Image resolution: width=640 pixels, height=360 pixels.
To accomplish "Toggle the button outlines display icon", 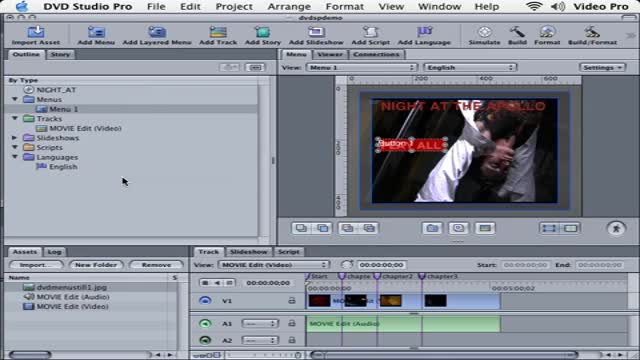I will pos(549,228).
